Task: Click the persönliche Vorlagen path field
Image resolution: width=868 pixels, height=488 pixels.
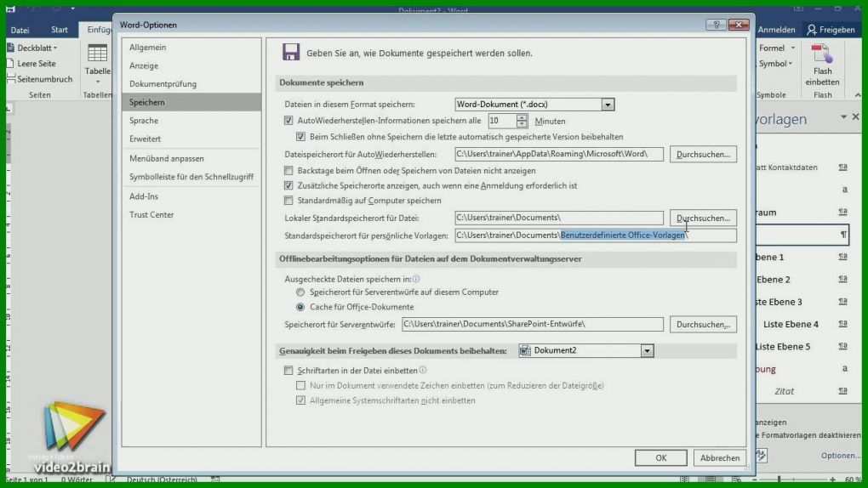Action: (x=596, y=235)
